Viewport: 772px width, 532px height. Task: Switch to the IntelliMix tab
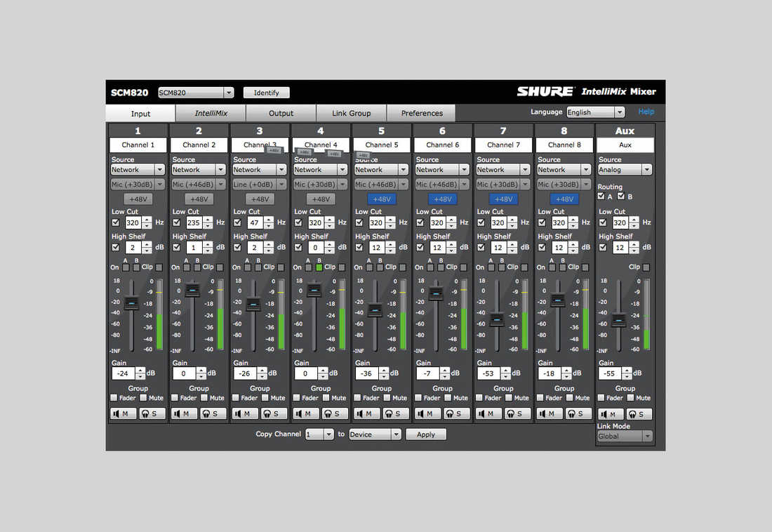(x=211, y=113)
